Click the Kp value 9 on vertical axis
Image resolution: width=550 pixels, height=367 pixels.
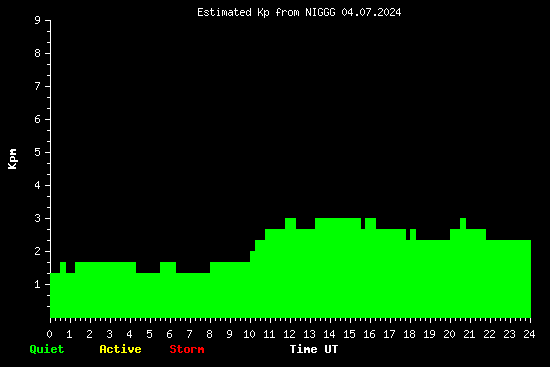38,21
